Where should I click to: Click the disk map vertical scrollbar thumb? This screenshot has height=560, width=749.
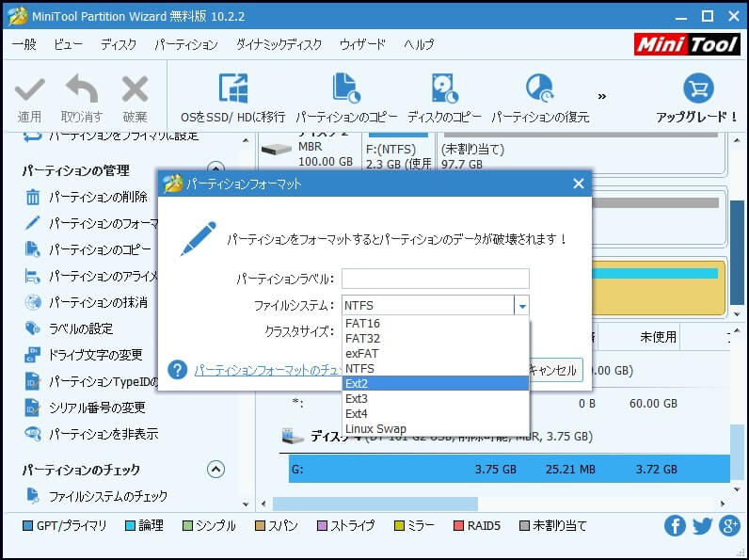(x=737, y=252)
